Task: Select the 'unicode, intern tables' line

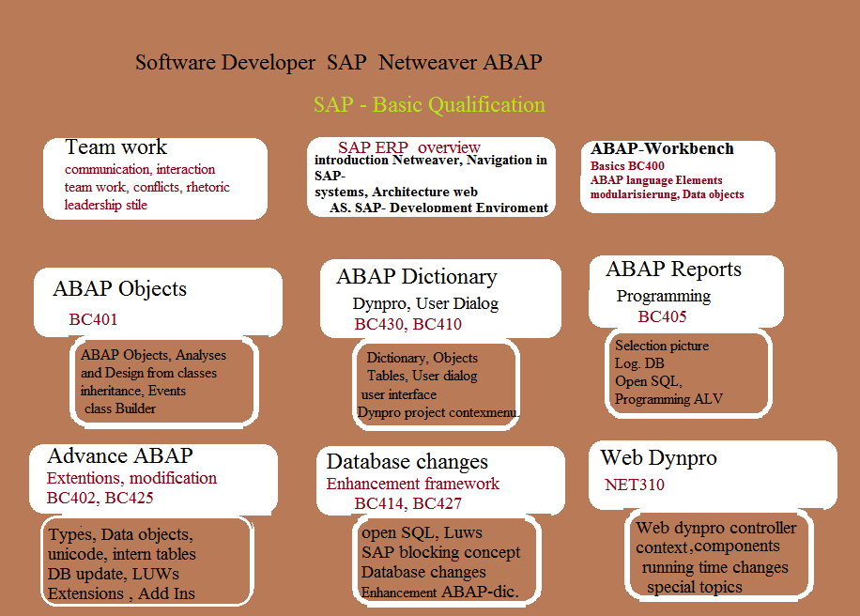Action: (122, 554)
